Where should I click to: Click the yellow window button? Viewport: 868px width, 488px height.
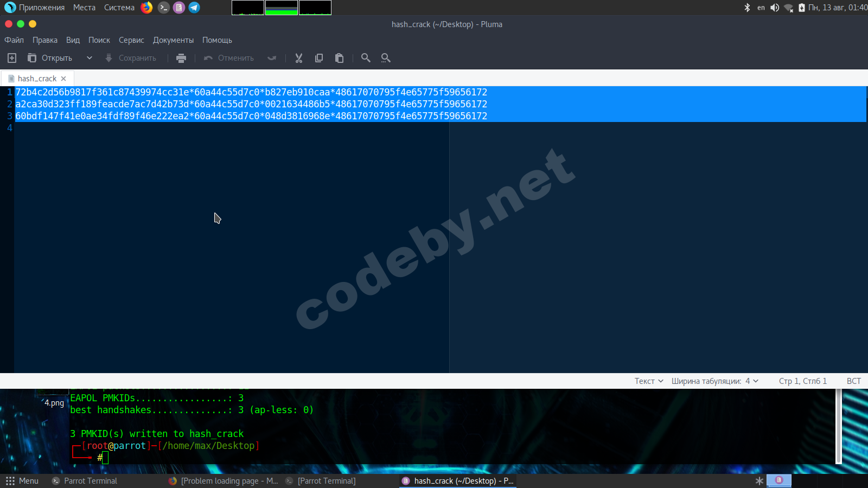pyautogui.click(x=33, y=24)
